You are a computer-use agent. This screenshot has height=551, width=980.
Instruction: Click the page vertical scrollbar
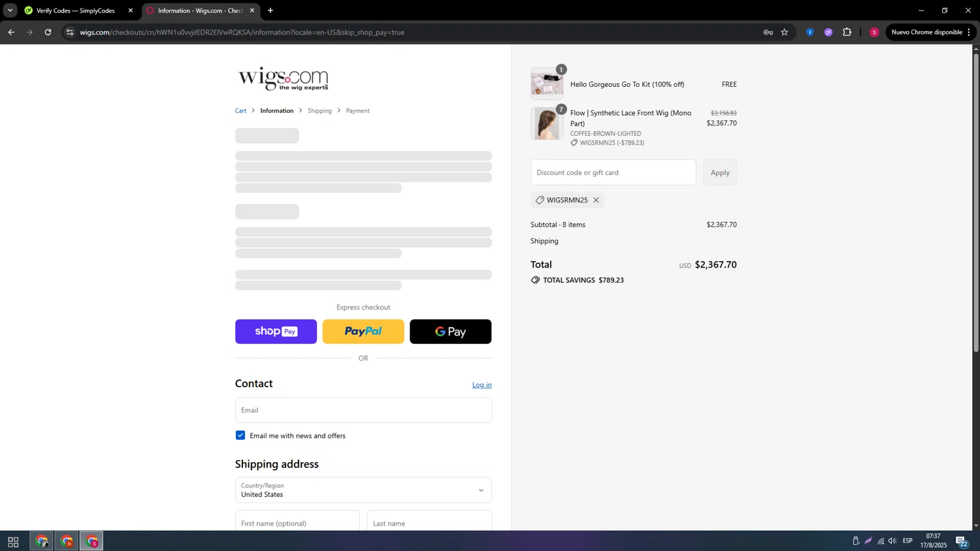pos(976,202)
